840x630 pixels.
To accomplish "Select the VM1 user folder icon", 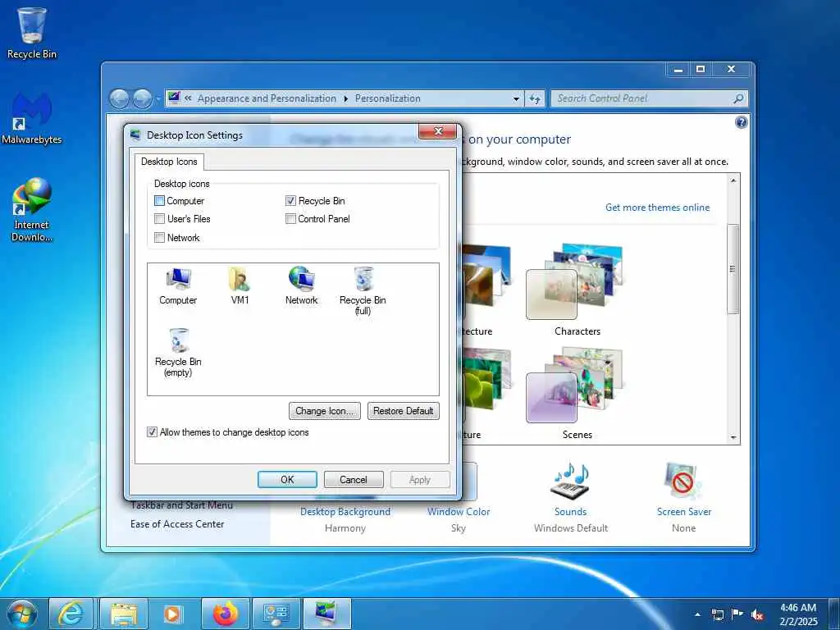I will (x=240, y=286).
